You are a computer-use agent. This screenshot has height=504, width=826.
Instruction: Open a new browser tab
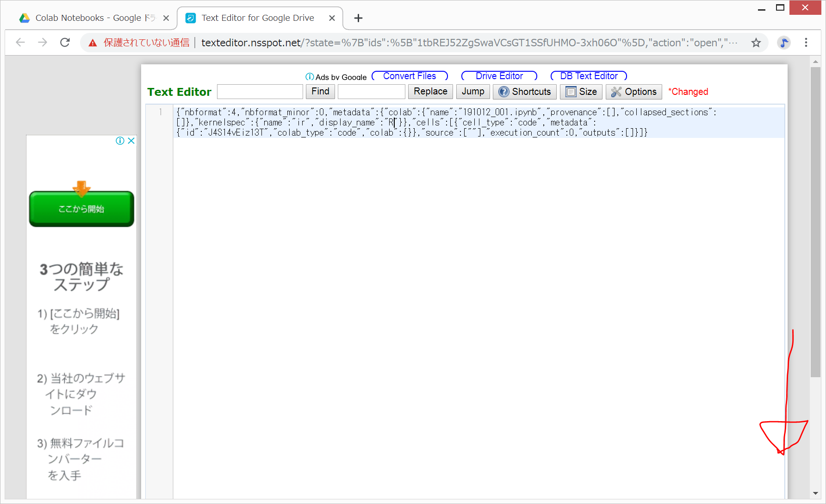click(358, 18)
